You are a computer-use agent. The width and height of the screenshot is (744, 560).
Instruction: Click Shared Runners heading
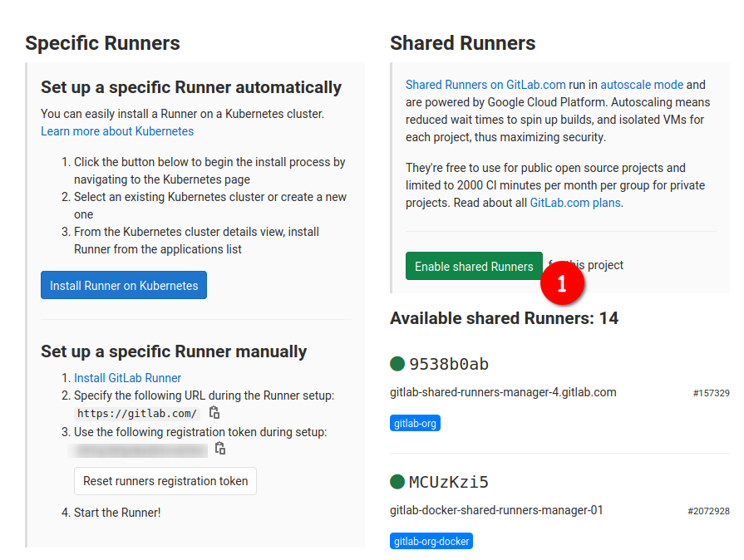point(463,43)
